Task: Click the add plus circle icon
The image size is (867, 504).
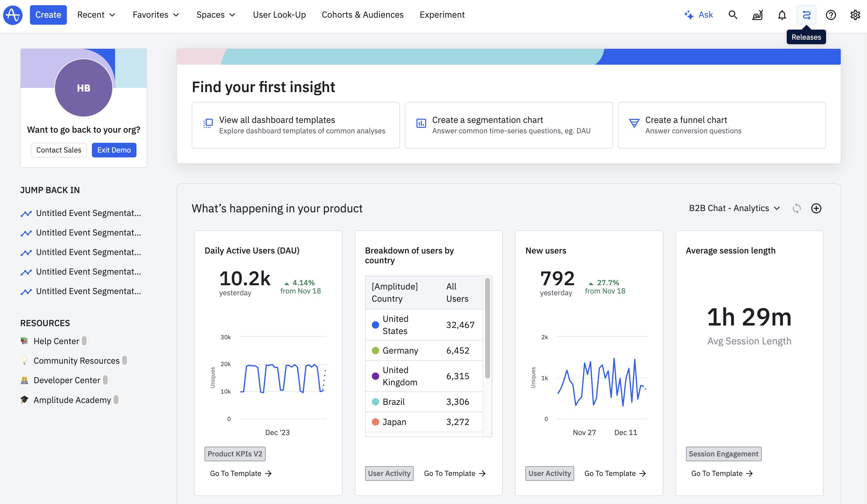Action: [816, 208]
